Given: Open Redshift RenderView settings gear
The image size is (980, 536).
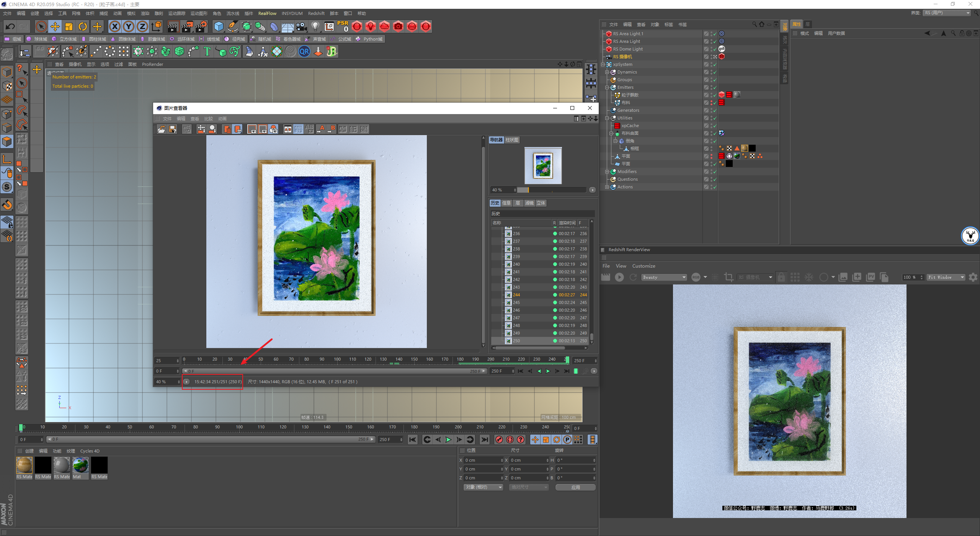Looking at the screenshot, I should [973, 277].
